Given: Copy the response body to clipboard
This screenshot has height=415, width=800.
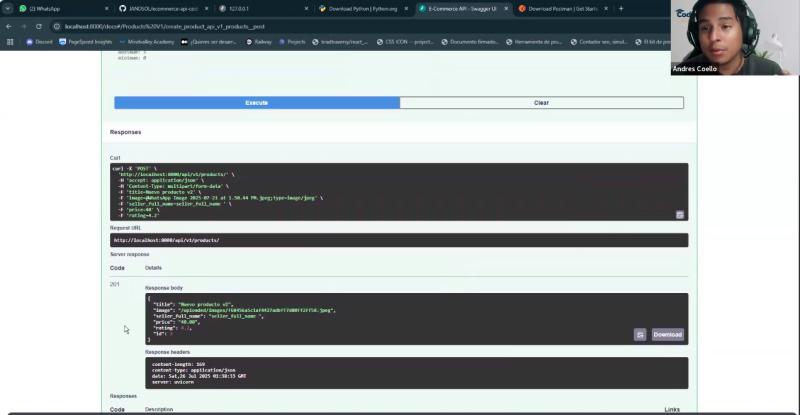Looking at the screenshot, I should [x=640, y=334].
